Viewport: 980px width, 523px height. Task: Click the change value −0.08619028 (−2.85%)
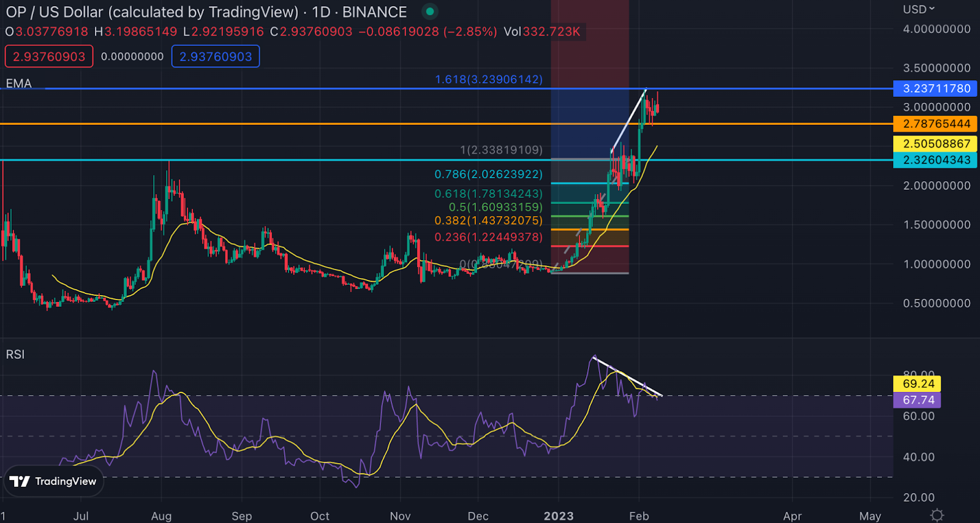click(x=428, y=31)
